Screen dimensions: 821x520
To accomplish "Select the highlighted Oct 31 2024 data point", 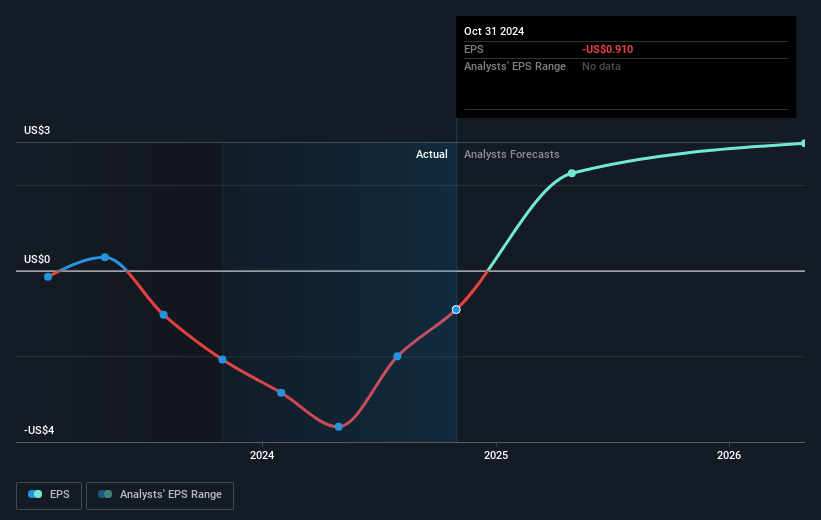I will point(456,309).
